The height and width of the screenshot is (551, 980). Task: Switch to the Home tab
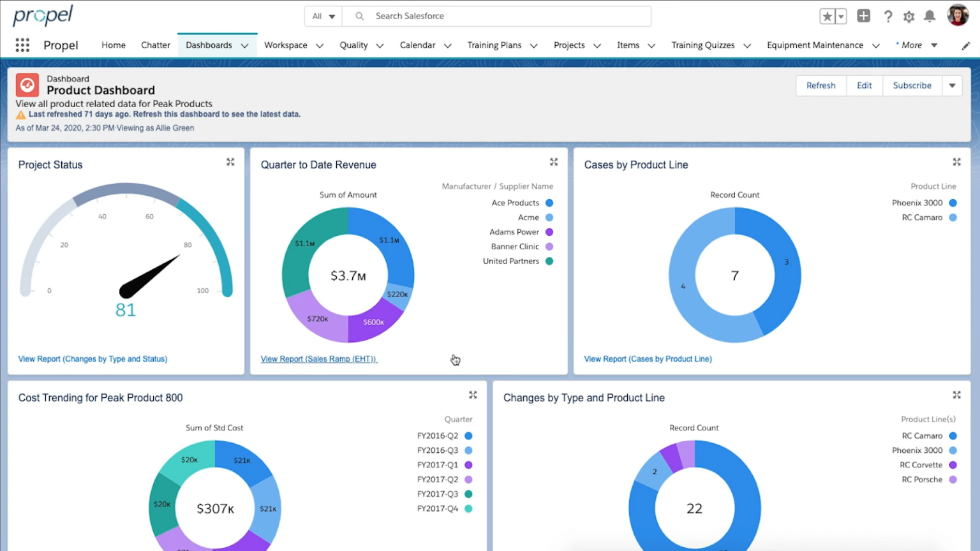pos(113,45)
